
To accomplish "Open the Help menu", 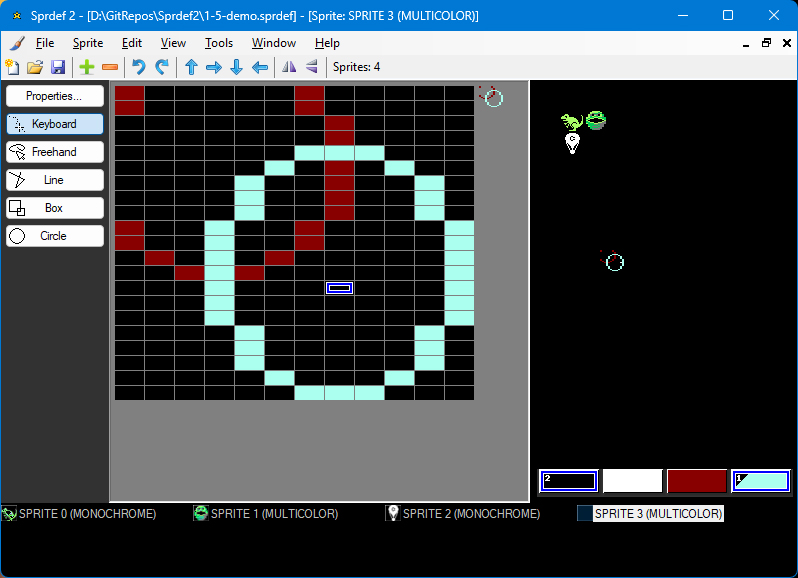I will pyautogui.click(x=327, y=43).
